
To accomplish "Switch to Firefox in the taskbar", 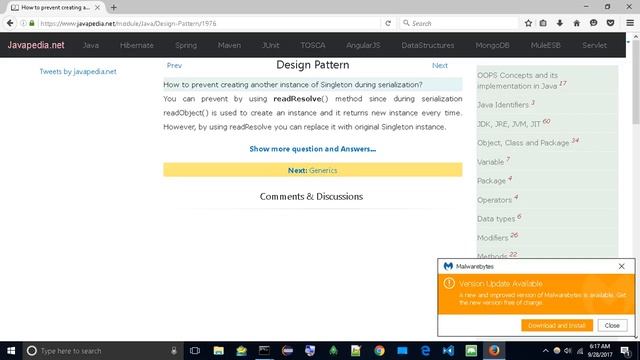I will 494,351.
